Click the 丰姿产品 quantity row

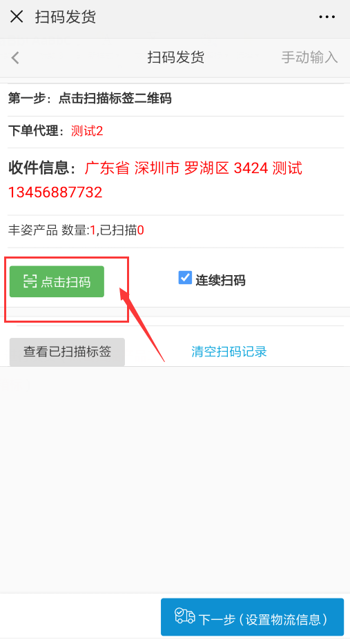coord(175,230)
